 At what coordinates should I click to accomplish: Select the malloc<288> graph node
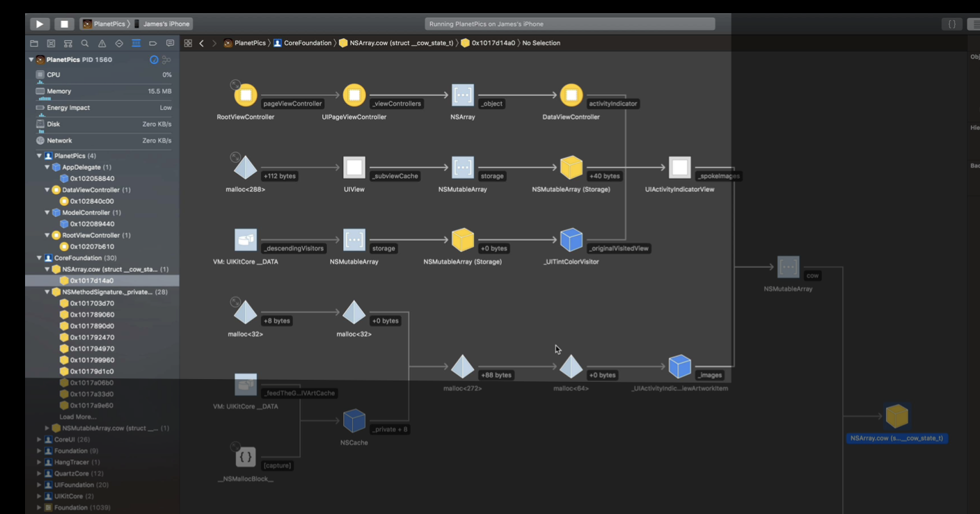tap(245, 167)
